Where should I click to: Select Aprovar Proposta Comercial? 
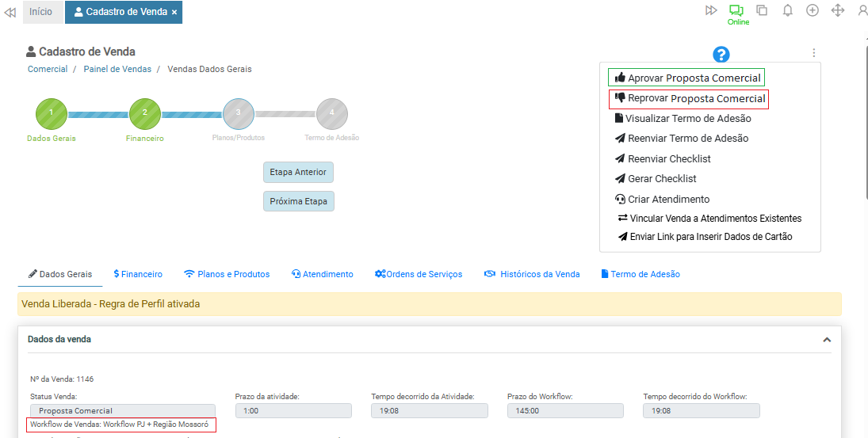point(686,78)
